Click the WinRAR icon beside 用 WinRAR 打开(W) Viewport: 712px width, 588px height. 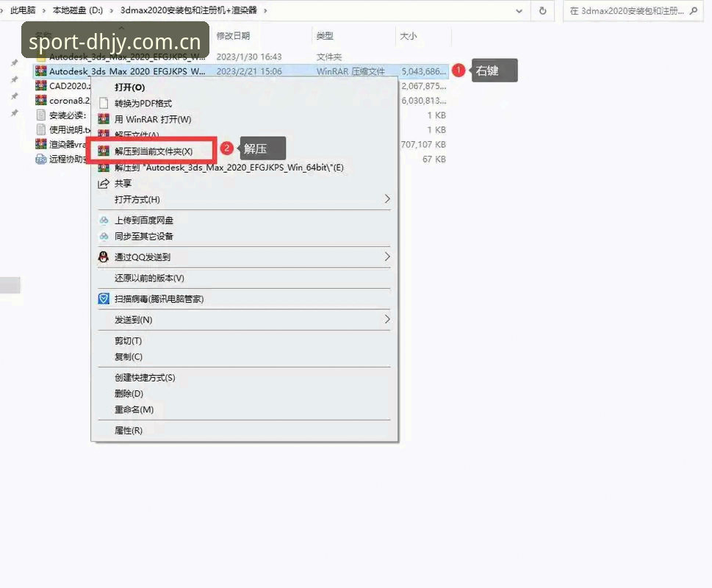tap(104, 119)
